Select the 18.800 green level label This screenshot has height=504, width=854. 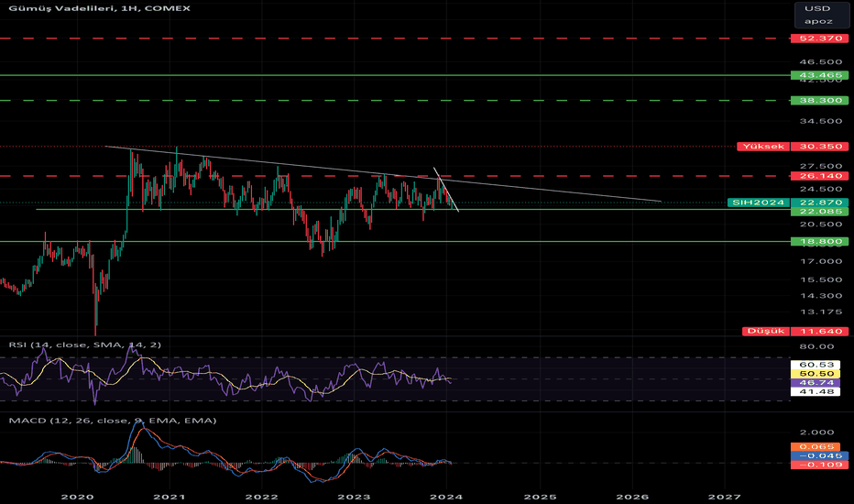(820, 241)
